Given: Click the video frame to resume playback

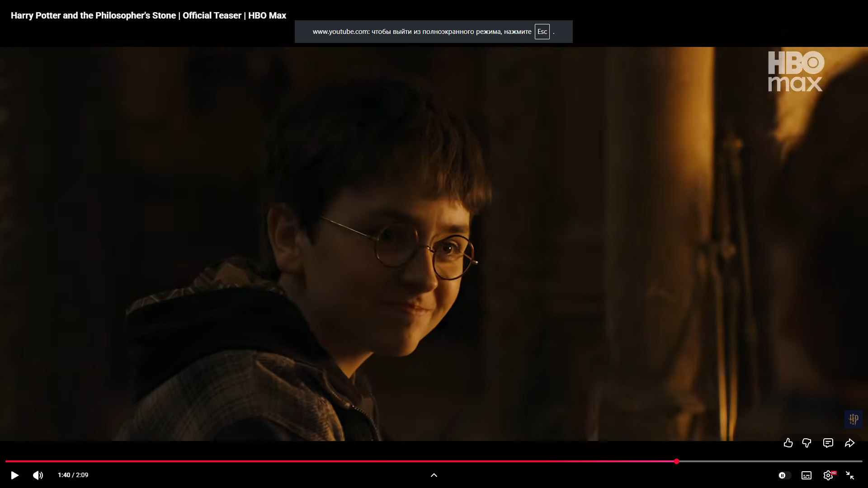Looking at the screenshot, I should [x=434, y=244].
